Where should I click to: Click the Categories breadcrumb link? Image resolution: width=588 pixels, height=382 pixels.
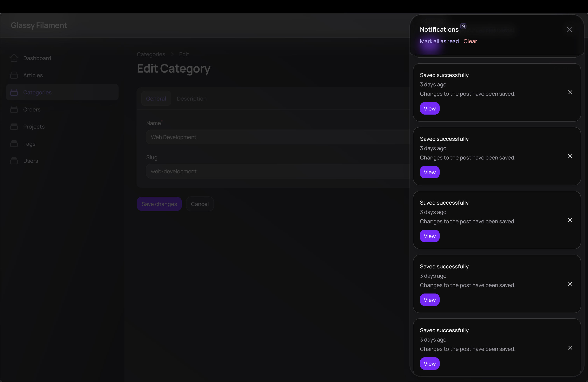tap(151, 54)
